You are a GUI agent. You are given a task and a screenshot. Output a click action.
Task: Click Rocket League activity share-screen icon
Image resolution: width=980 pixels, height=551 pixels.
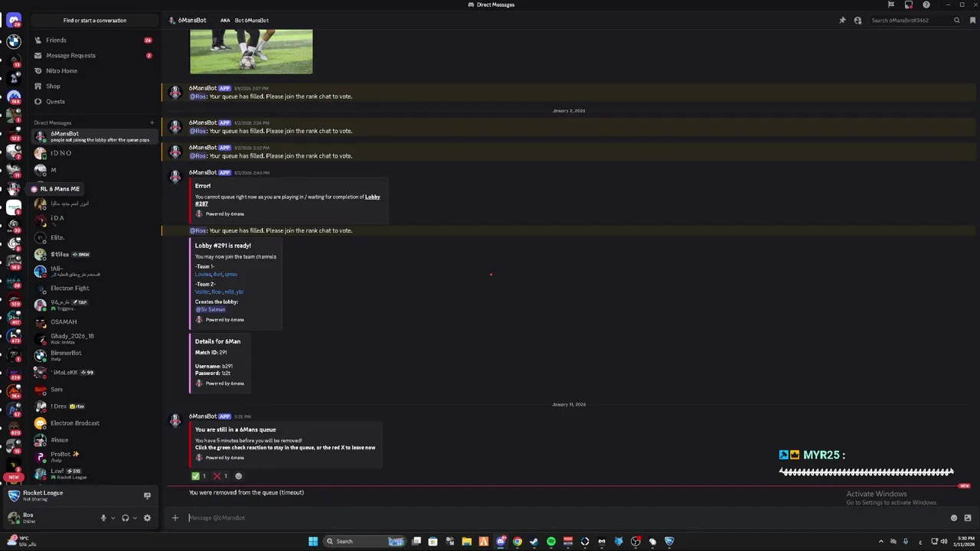coord(147,495)
